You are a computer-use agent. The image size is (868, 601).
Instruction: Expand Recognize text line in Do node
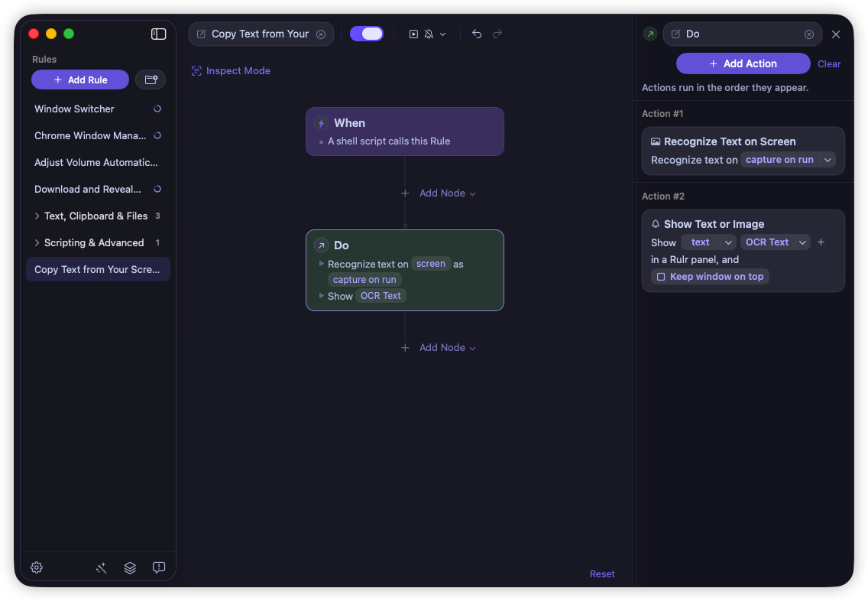click(x=322, y=264)
